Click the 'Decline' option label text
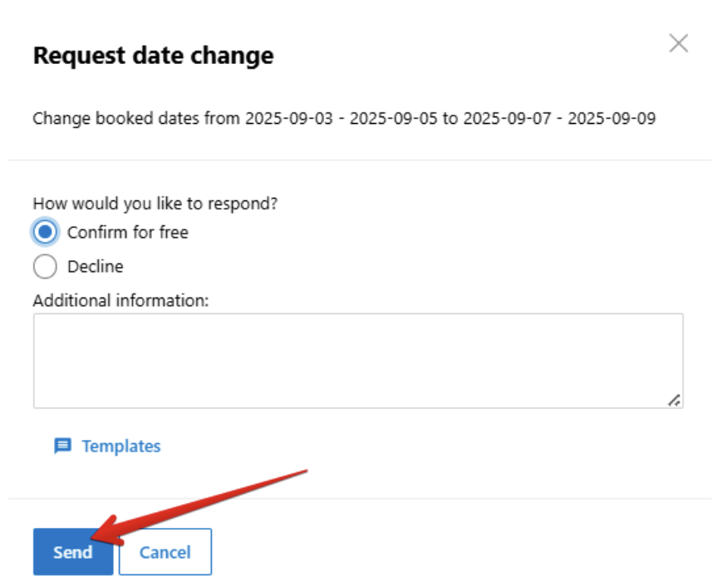 96,267
